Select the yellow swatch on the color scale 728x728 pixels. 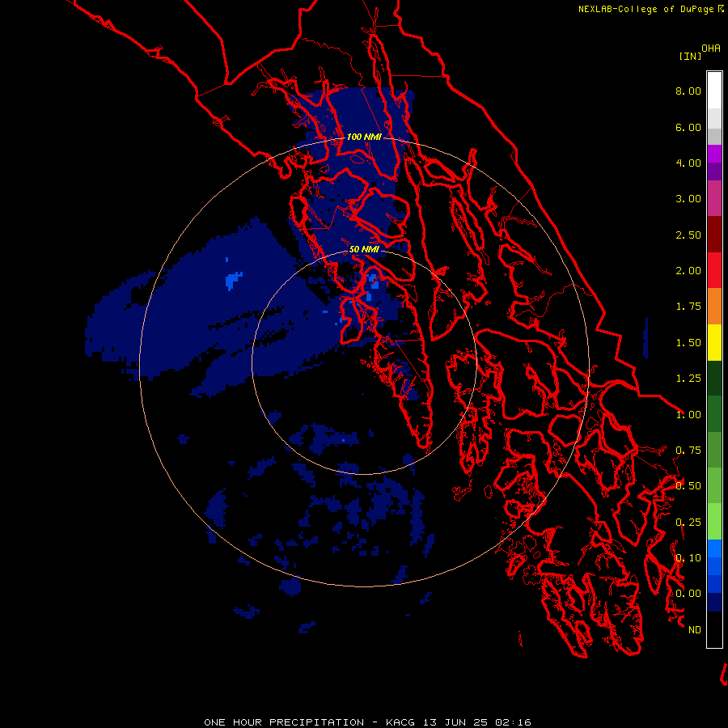(x=714, y=342)
